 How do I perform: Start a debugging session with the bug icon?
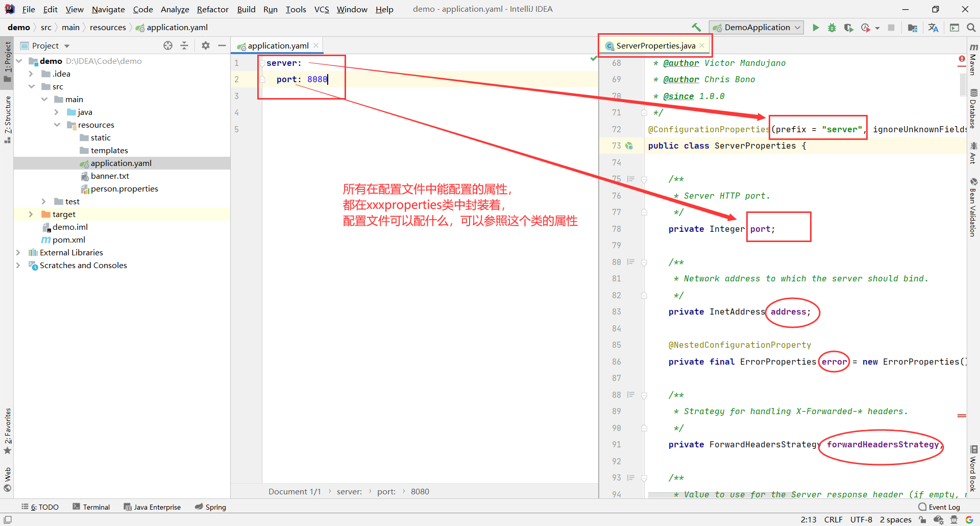[x=832, y=28]
